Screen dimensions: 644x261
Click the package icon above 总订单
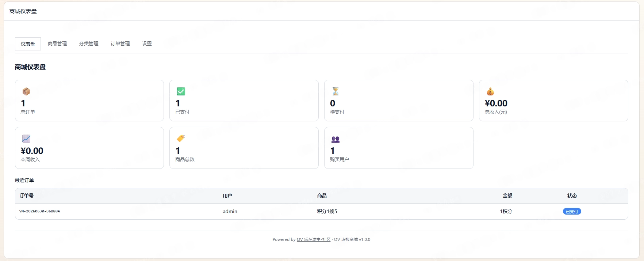(x=26, y=91)
